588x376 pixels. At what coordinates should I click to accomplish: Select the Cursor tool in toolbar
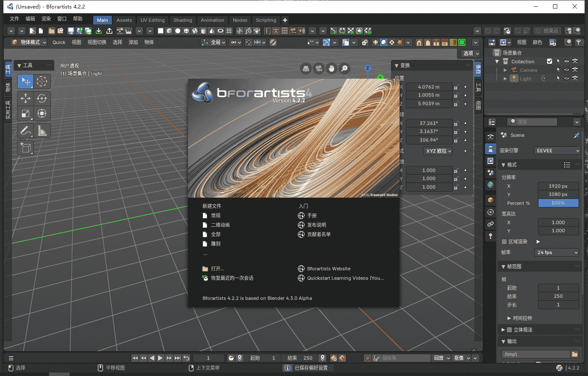pyautogui.click(x=41, y=81)
